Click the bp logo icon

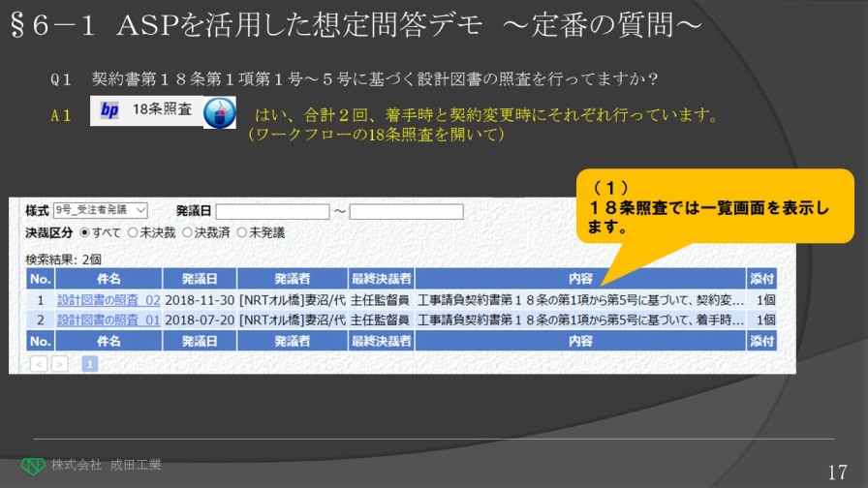pyautogui.click(x=109, y=111)
